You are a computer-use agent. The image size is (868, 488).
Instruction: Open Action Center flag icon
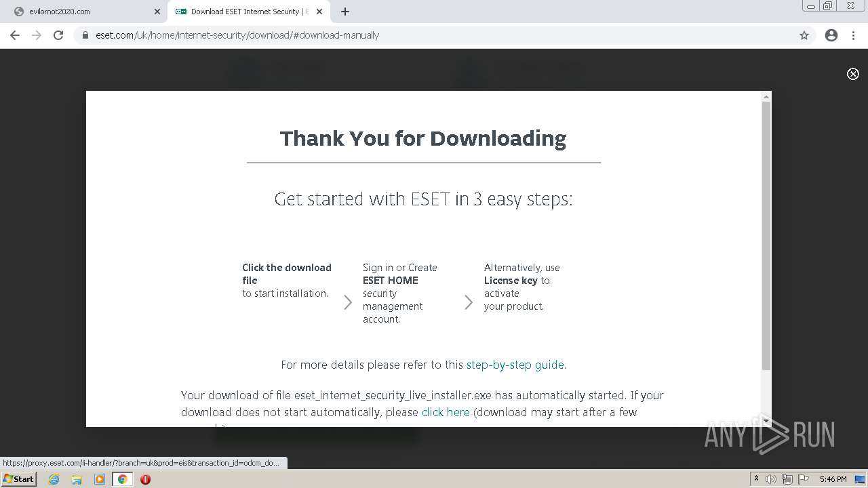tap(803, 479)
